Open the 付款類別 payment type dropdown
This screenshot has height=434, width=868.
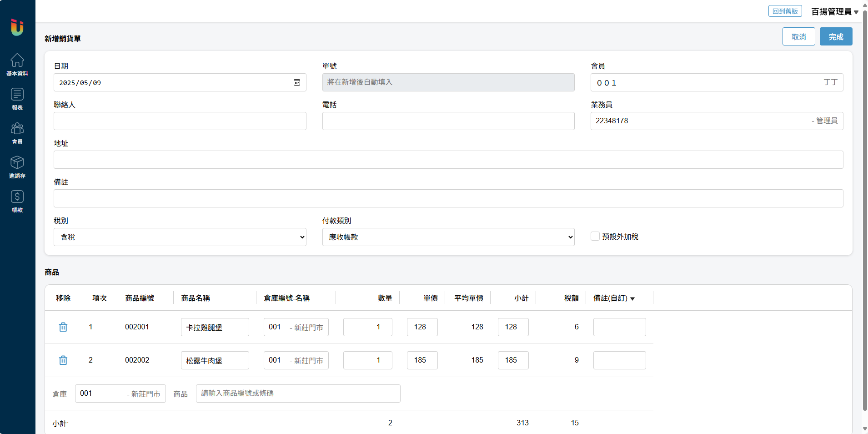coord(448,237)
